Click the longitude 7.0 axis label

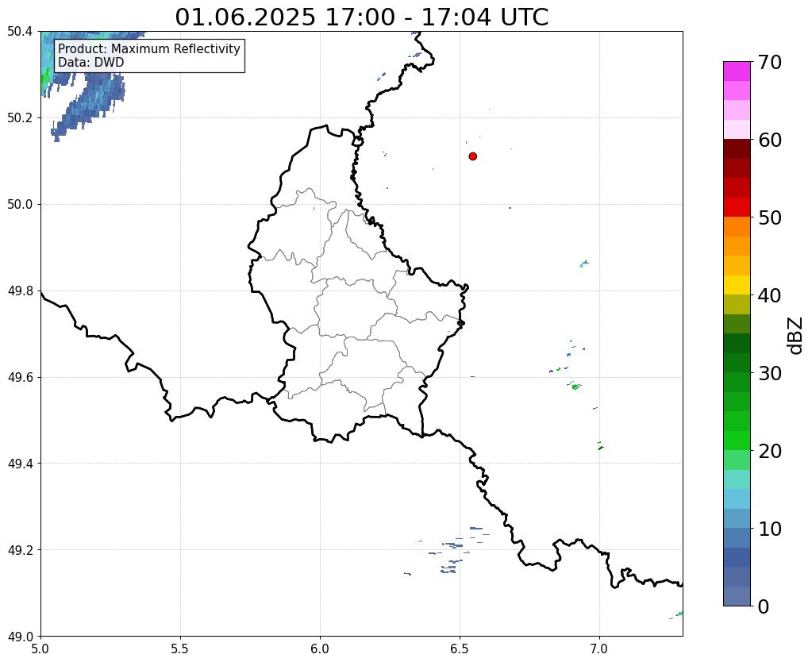click(600, 649)
